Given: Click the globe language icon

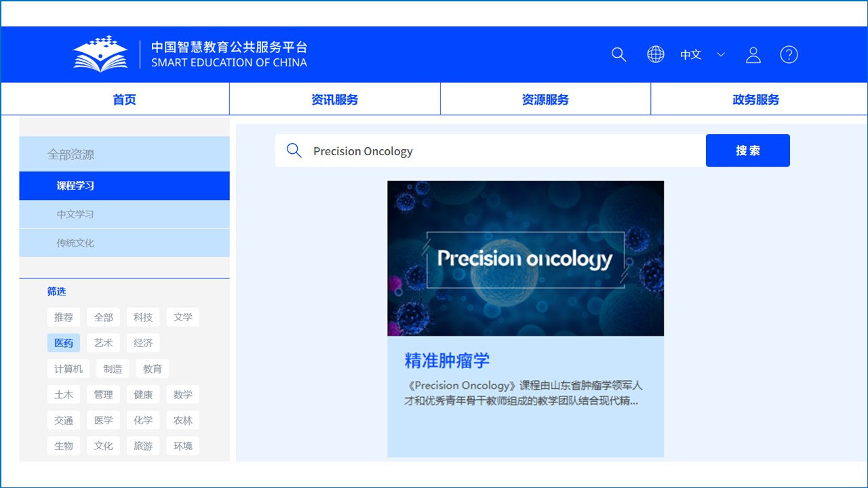Looking at the screenshot, I should point(655,55).
